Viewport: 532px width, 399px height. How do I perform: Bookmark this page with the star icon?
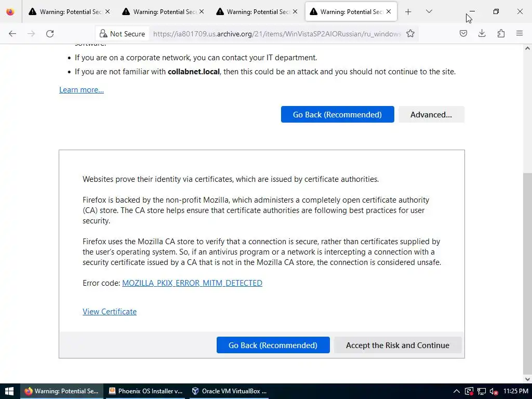click(x=410, y=34)
